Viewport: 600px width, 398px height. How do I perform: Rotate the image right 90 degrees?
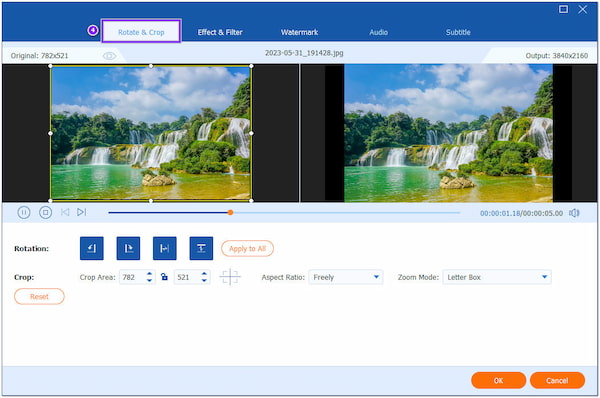(128, 248)
